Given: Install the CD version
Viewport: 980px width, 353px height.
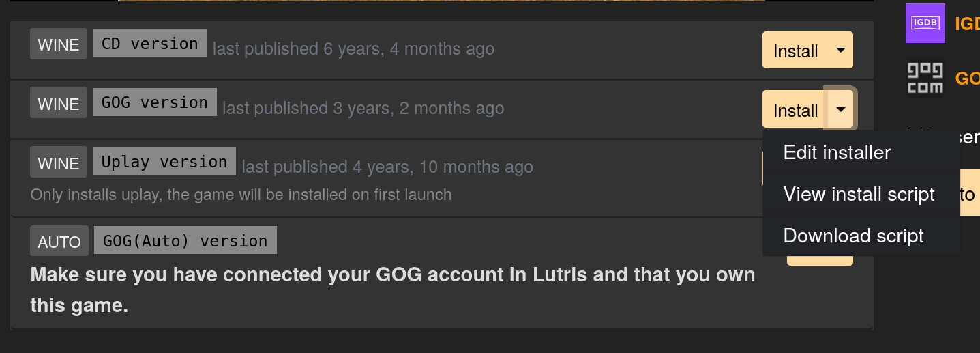Looking at the screenshot, I should (795, 51).
